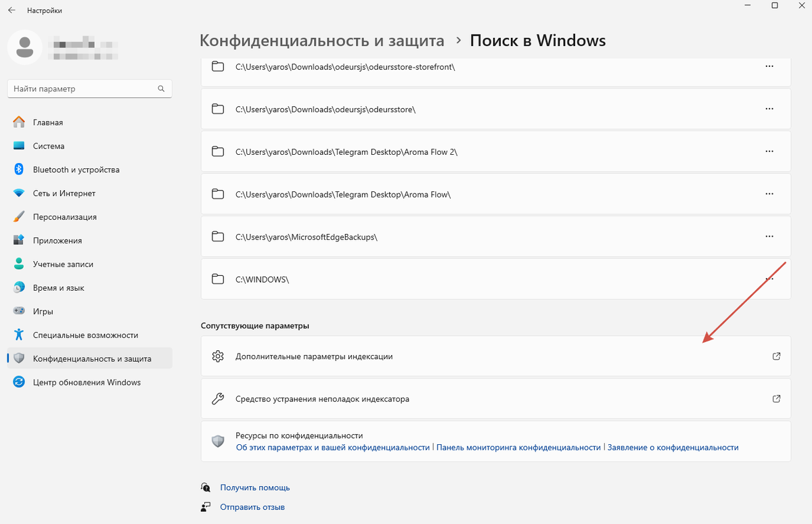The width and height of the screenshot is (812, 524).
Task: Focus the Найти параметр search field
Action: 89,89
